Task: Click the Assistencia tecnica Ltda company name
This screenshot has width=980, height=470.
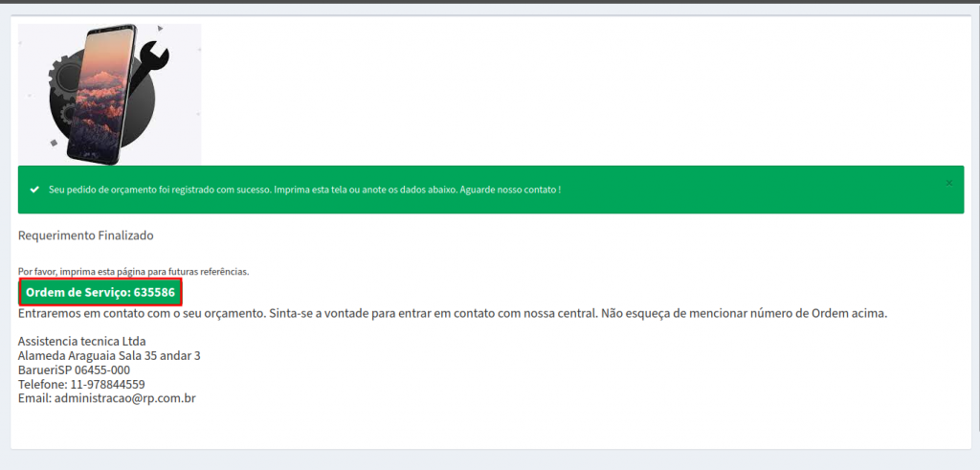Action: (81, 341)
